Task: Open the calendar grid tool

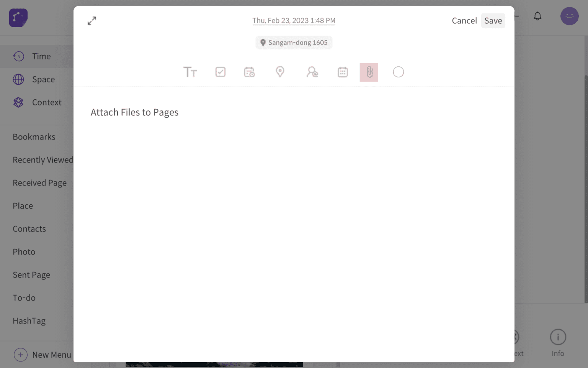Action: [343, 72]
